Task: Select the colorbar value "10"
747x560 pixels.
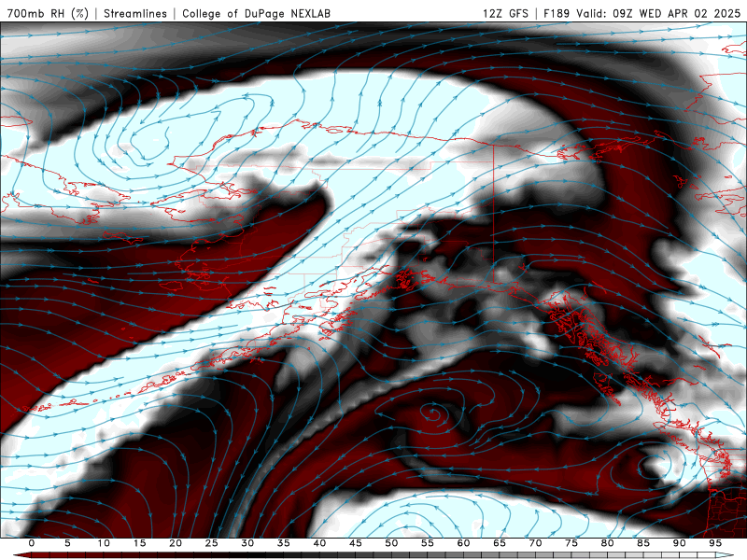Action: click(104, 543)
